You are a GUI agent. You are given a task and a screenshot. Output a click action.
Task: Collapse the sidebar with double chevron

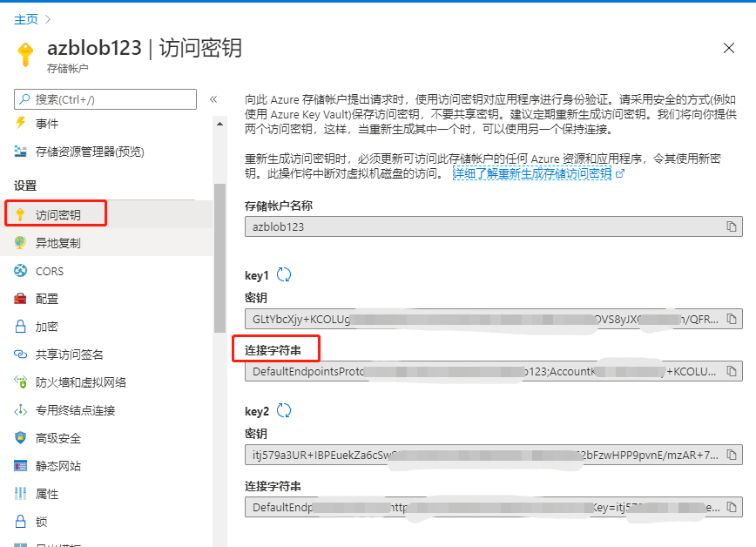(x=213, y=99)
